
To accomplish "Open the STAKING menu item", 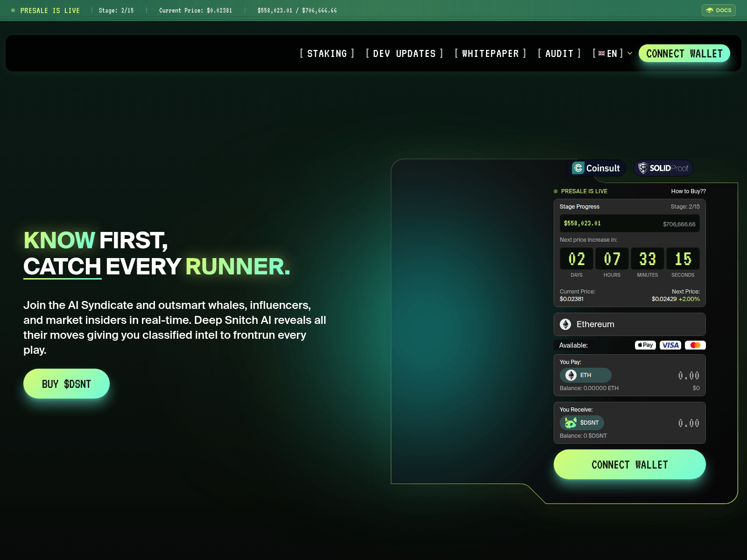I will point(327,54).
